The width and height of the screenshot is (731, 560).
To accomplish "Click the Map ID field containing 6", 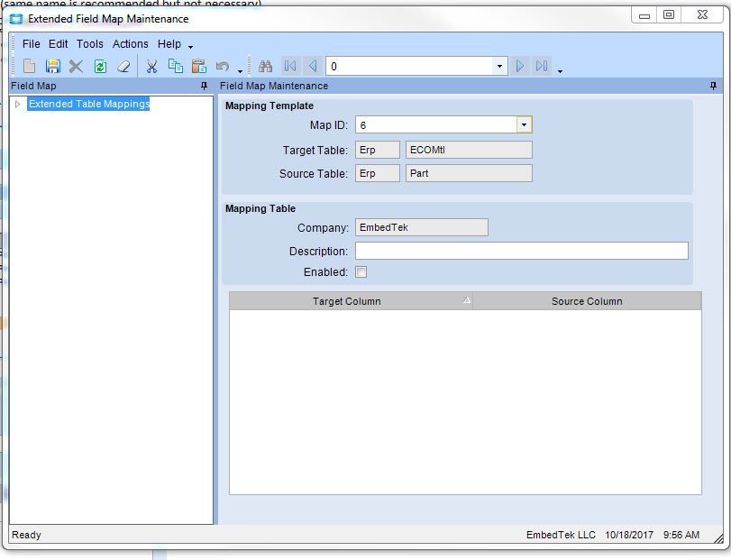I will [x=436, y=125].
